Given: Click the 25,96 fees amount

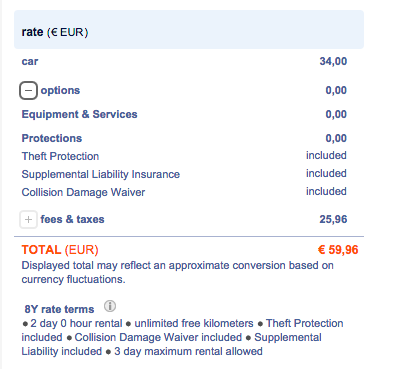Looking at the screenshot, I should click(333, 219).
